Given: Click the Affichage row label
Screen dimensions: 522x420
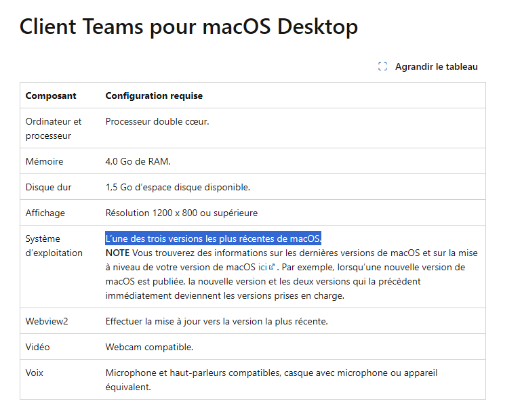Looking at the screenshot, I should [x=45, y=213].
